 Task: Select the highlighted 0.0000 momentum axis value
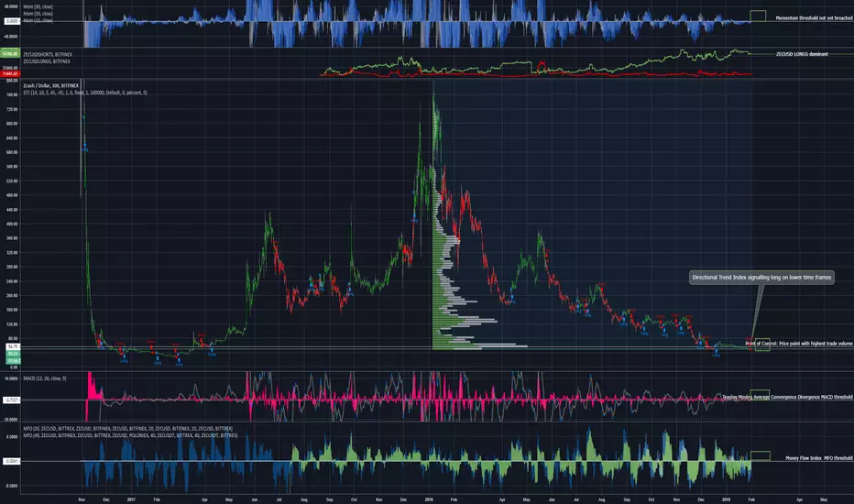12,21
